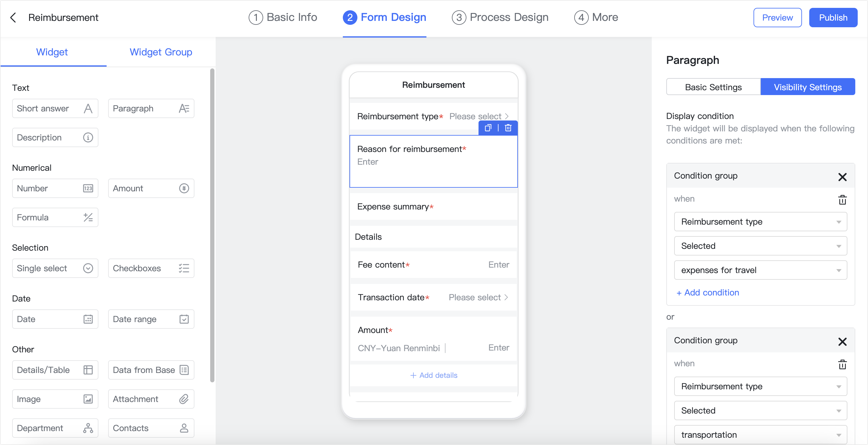Delete the Reason for reimbursement field
This screenshot has width=868, height=445.
point(508,128)
